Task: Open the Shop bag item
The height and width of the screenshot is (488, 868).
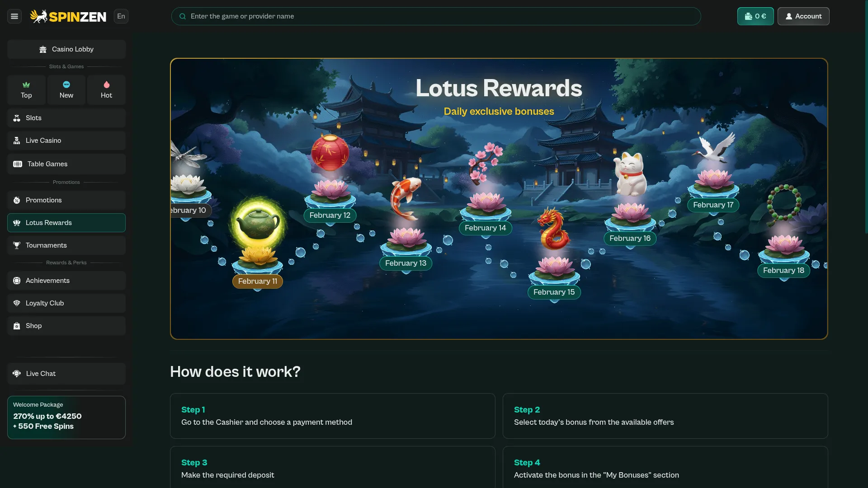Action: click(66, 326)
